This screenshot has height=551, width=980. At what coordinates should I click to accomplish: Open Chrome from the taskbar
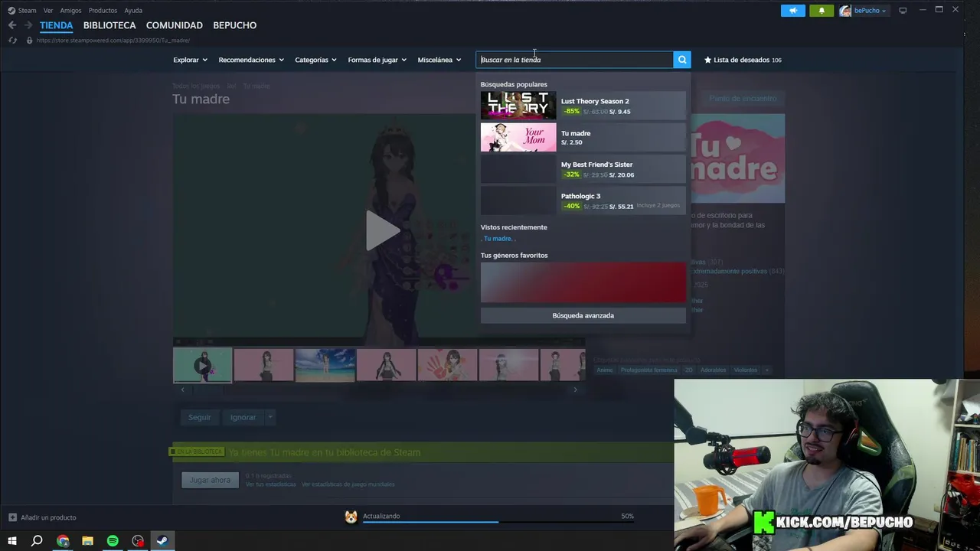(63, 541)
